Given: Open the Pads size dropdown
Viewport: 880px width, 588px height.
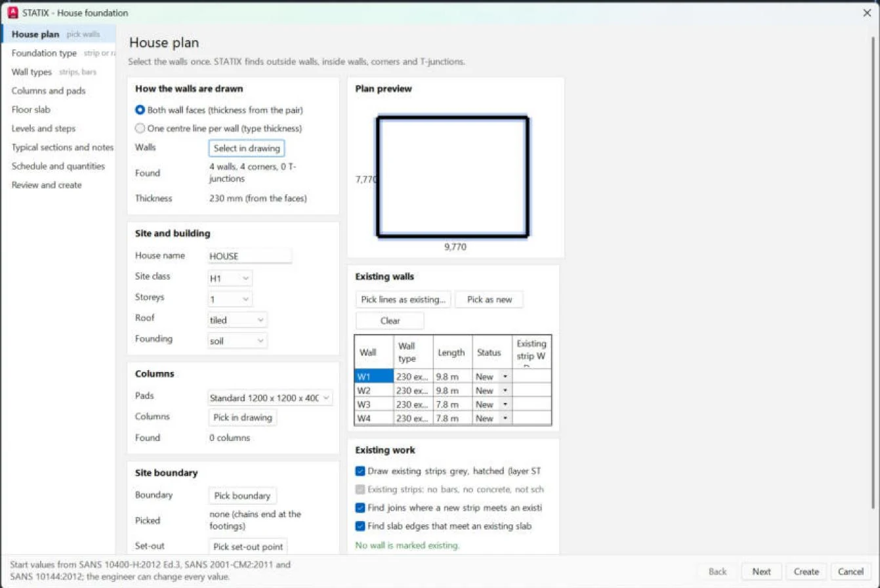Looking at the screenshot, I should click(x=270, y=398).
